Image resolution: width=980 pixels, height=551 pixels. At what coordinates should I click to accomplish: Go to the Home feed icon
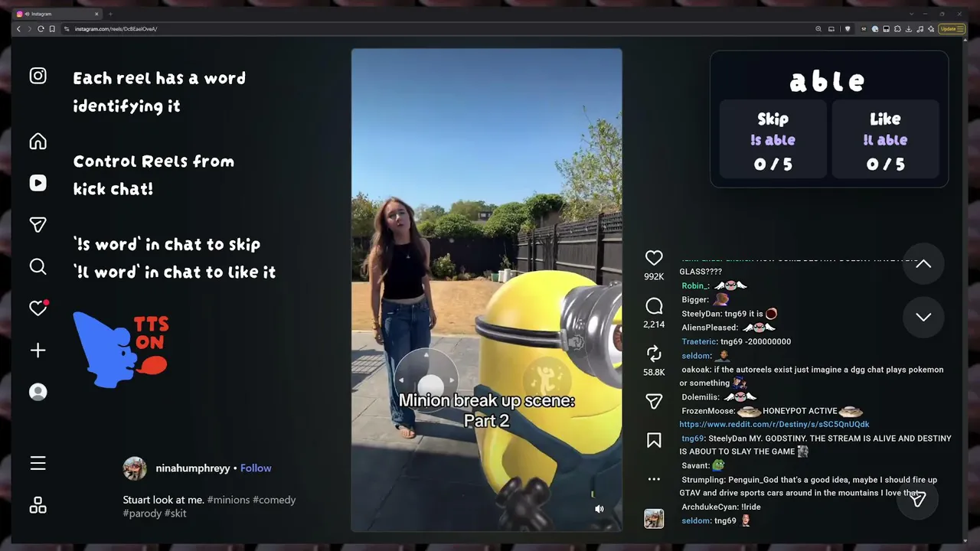coord(38,142)
